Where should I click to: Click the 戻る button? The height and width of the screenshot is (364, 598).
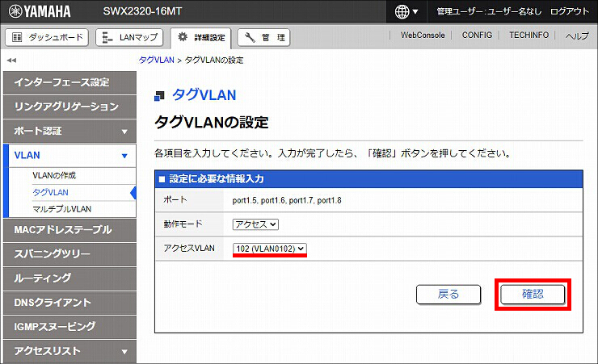448,295
